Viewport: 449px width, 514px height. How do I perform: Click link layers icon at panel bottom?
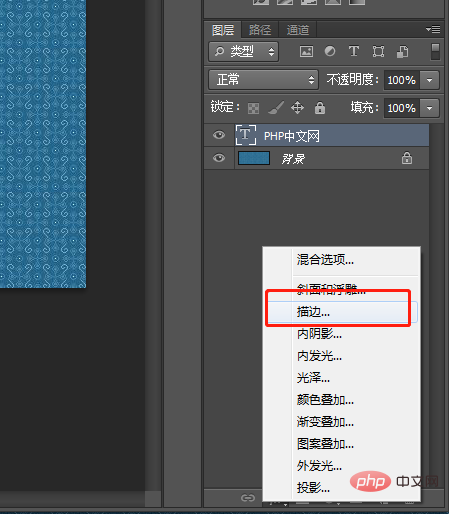click(x=248, y=498)
